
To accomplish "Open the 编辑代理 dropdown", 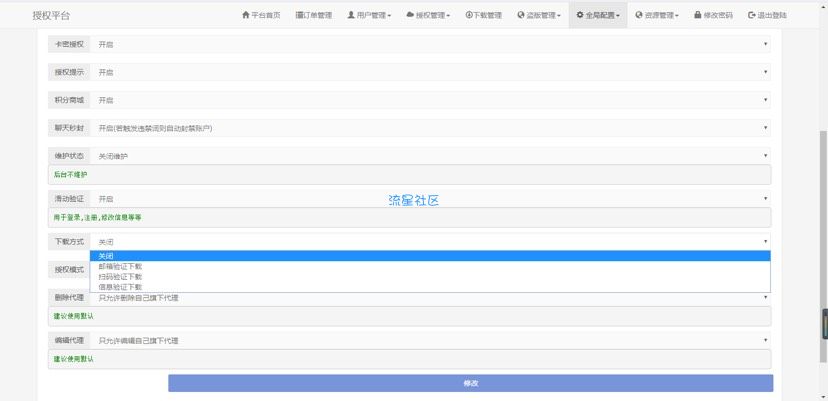I will pos(430,341).
